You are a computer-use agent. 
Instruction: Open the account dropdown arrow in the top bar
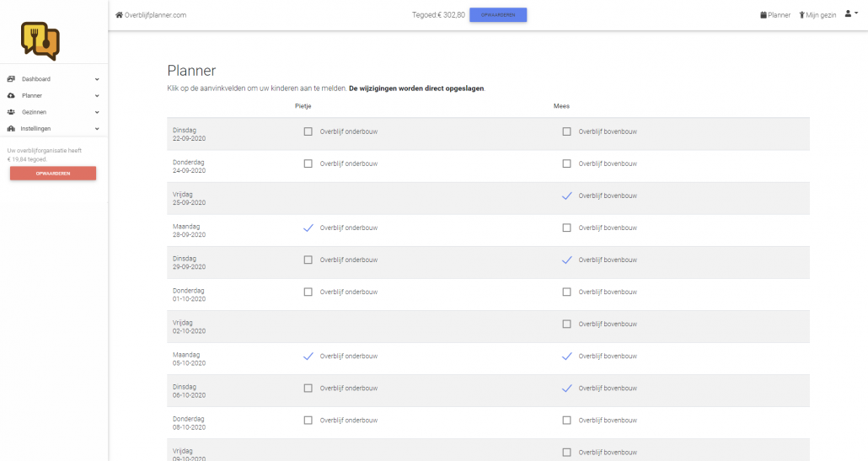856,13
